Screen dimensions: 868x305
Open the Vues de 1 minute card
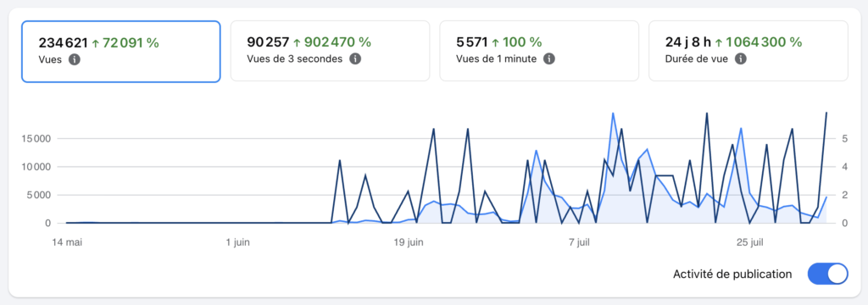pos(539,51)
